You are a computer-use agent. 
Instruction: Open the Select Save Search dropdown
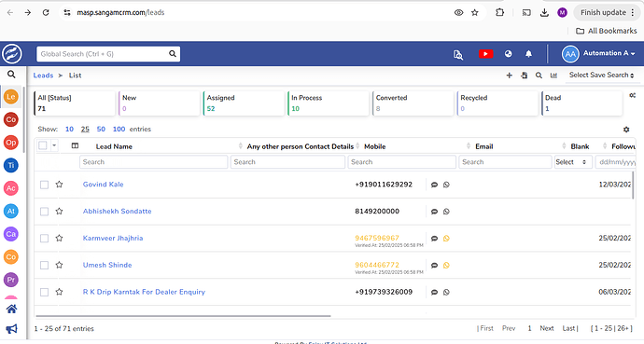[x=601, y=76]
